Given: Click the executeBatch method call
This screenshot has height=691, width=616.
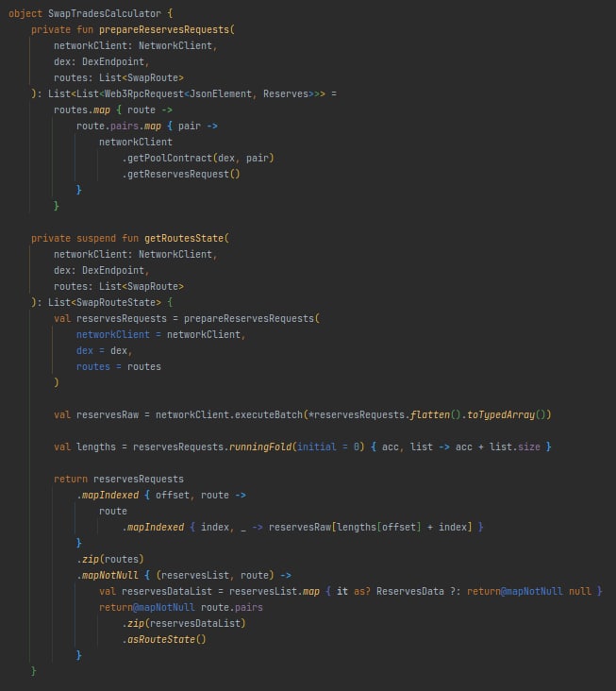Looking at the screenshot, I should click(269, 414).
